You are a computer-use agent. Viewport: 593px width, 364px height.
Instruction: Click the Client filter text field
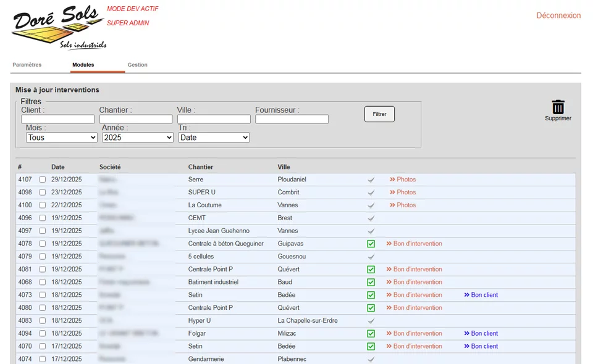coord(57,119)
